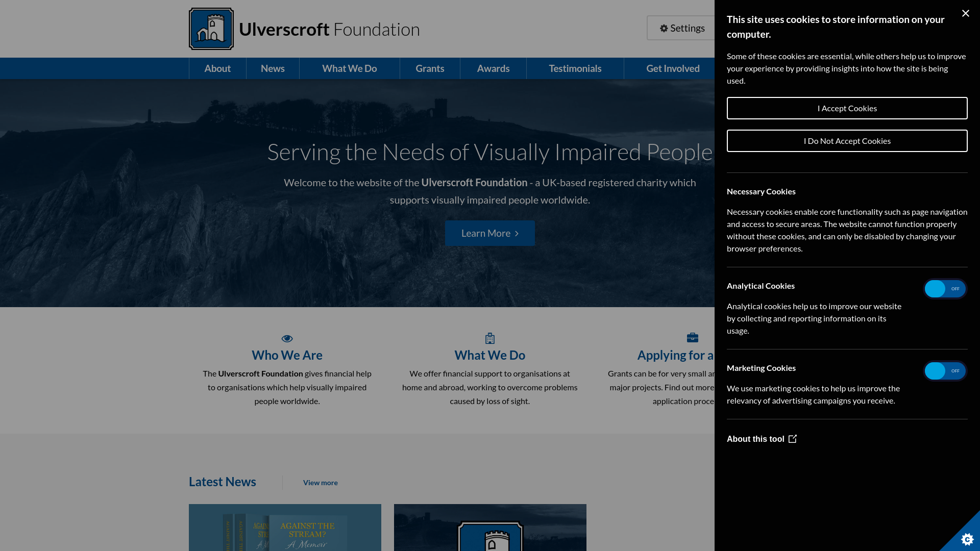Click the Learn More button
The image size is (980, 551).
tap(490, 233)
